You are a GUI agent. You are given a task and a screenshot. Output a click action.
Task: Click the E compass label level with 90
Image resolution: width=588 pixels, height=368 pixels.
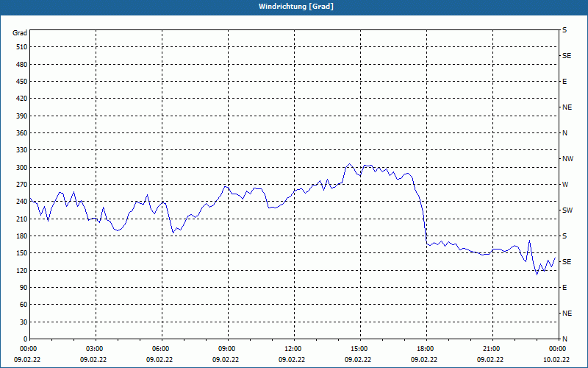564,288
